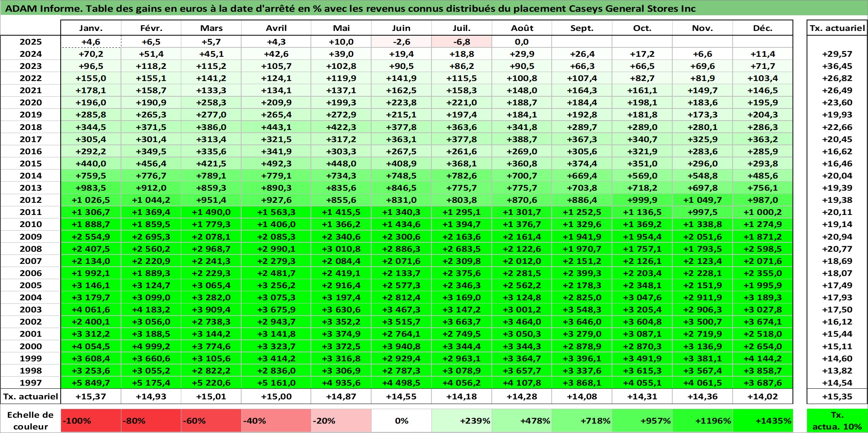The width and height of the screenshot is (868, 433).
Task: Select cell +258,3 in the 2020 row
Action: (211, 103)
